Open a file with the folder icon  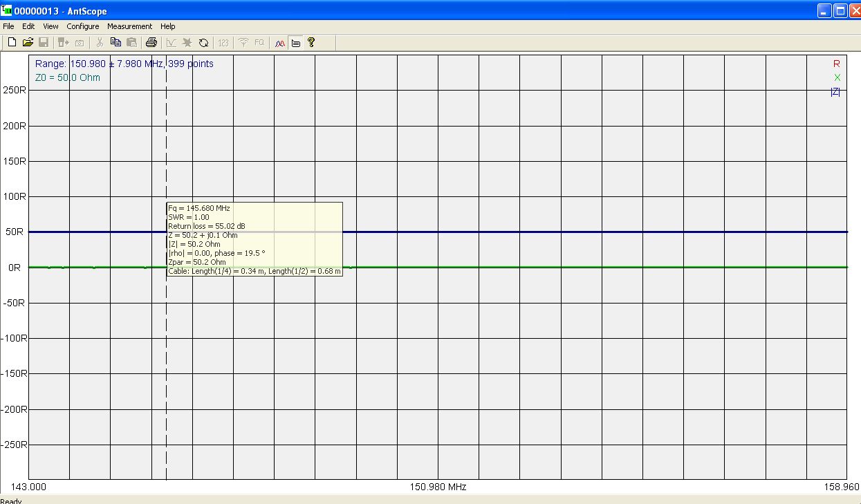[28, 42]
